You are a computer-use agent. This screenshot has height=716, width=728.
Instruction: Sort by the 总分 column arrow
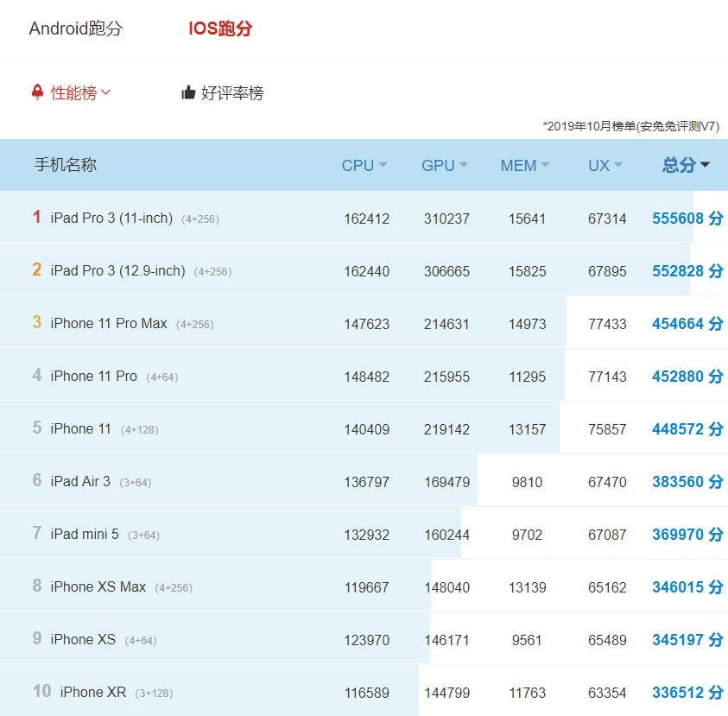coord(705,164)
